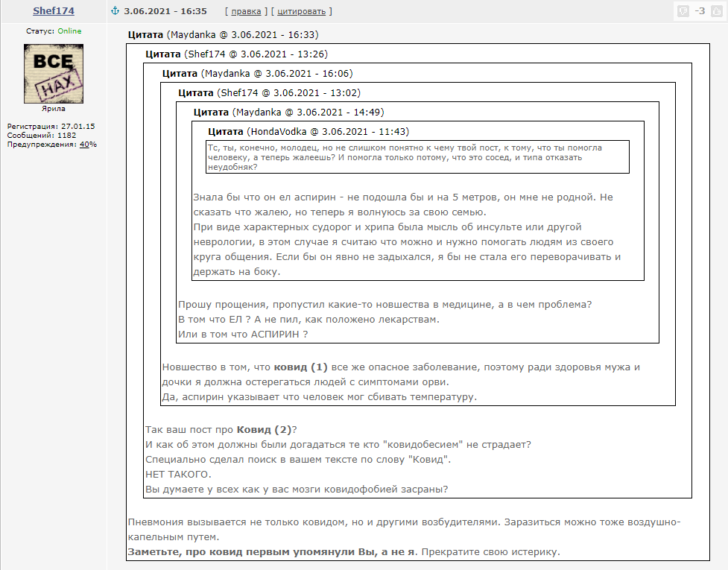Click the 'цитировать' quote link
This screenshot has height=570, width=728.
click(301, 12)
